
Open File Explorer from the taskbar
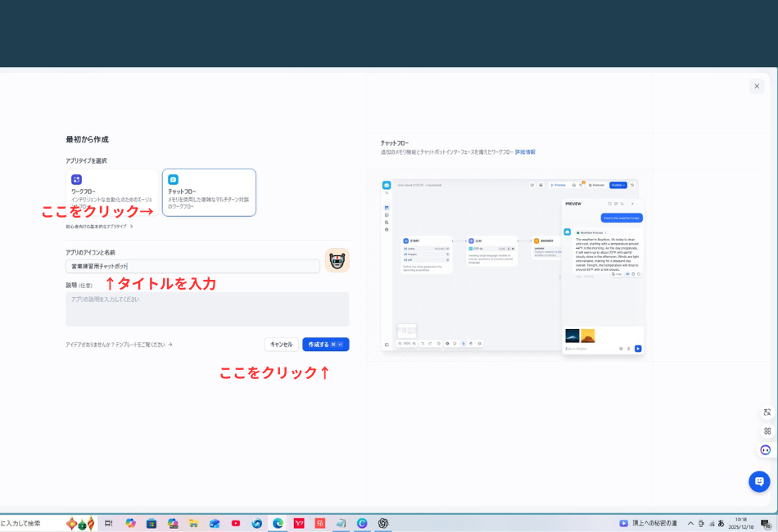[194, 521]
